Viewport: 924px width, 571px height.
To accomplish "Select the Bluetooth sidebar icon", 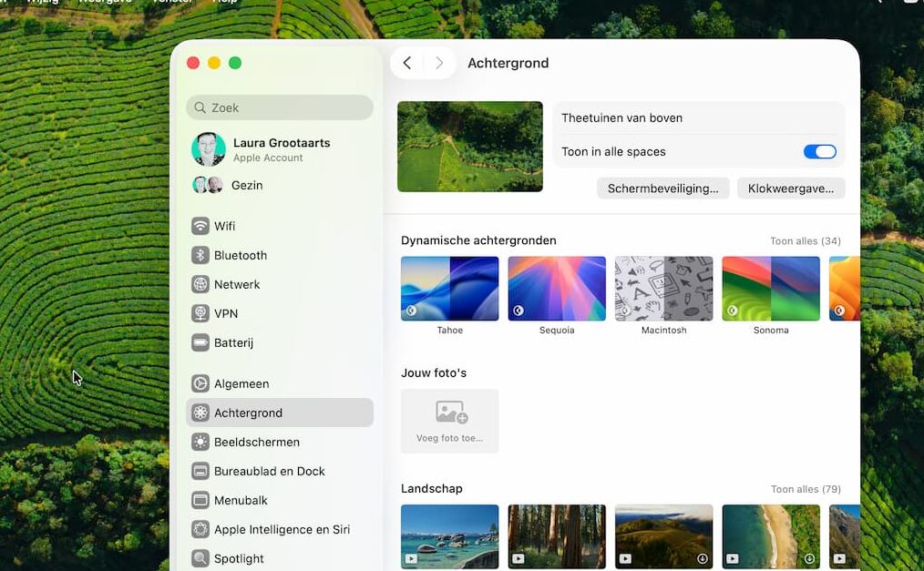I will coord(200,255).
